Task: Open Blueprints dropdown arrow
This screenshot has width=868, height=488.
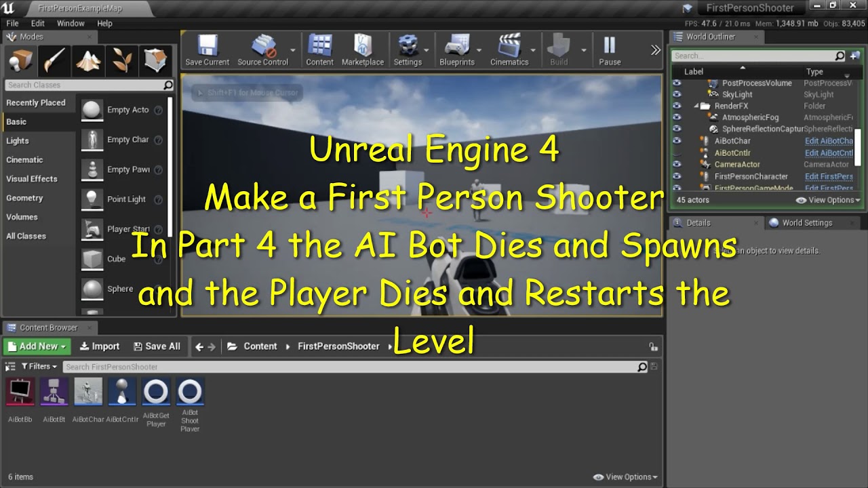Action: (479, 50)
